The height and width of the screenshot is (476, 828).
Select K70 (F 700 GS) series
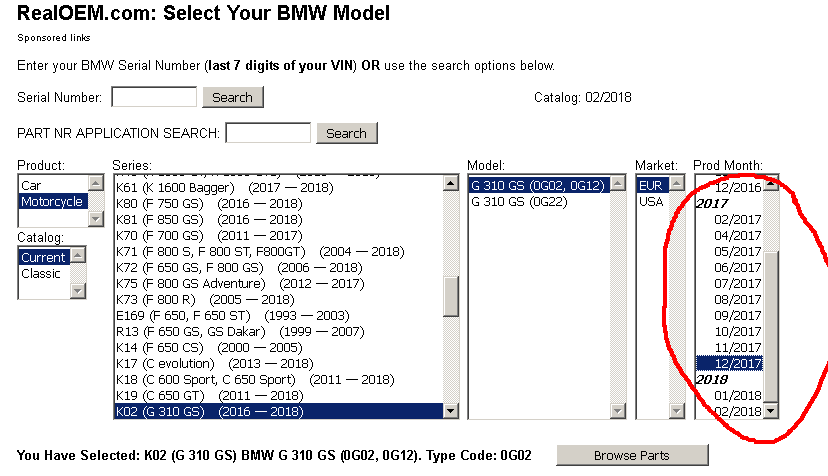(279, 236)
